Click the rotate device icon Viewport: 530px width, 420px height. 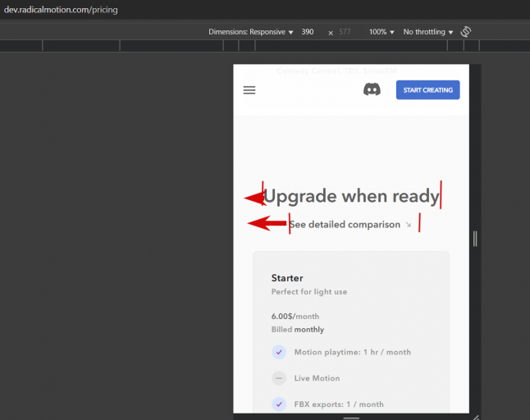pyautogui.click(x=466, y=32)
